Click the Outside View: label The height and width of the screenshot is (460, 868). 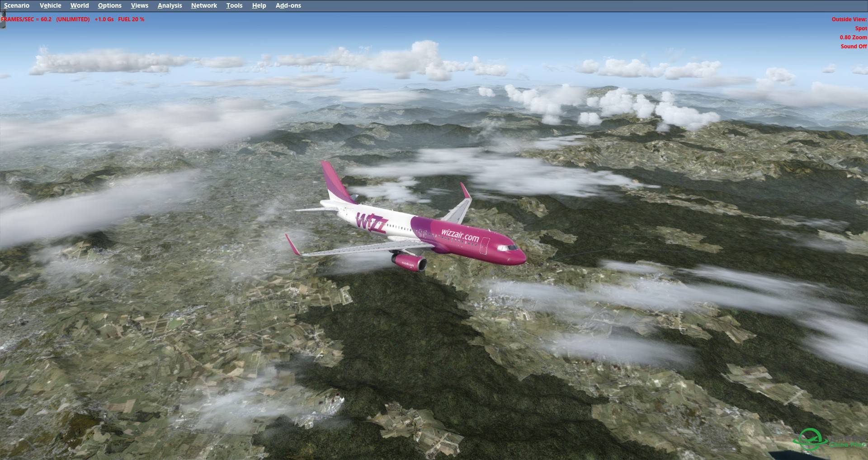[x=849, y=19]
